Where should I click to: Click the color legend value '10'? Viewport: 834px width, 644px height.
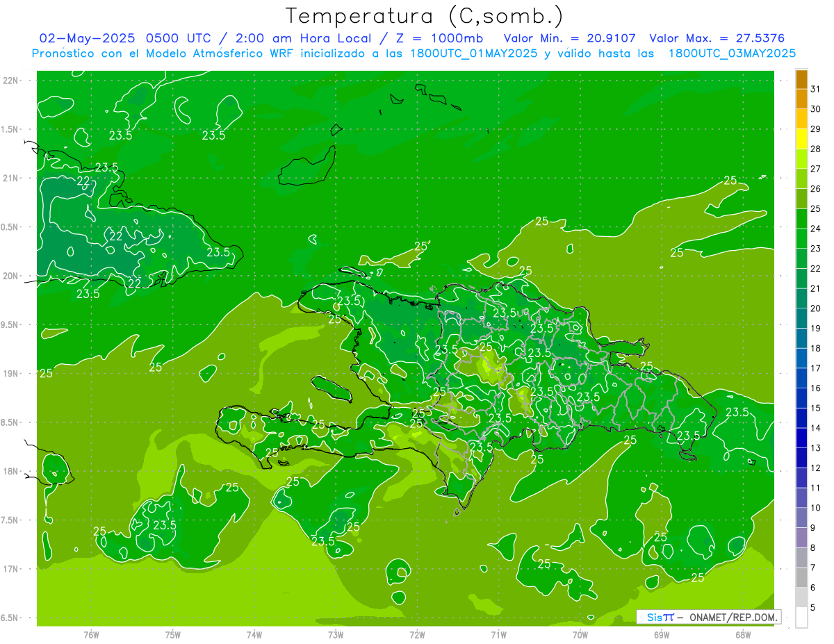point(816,508)
